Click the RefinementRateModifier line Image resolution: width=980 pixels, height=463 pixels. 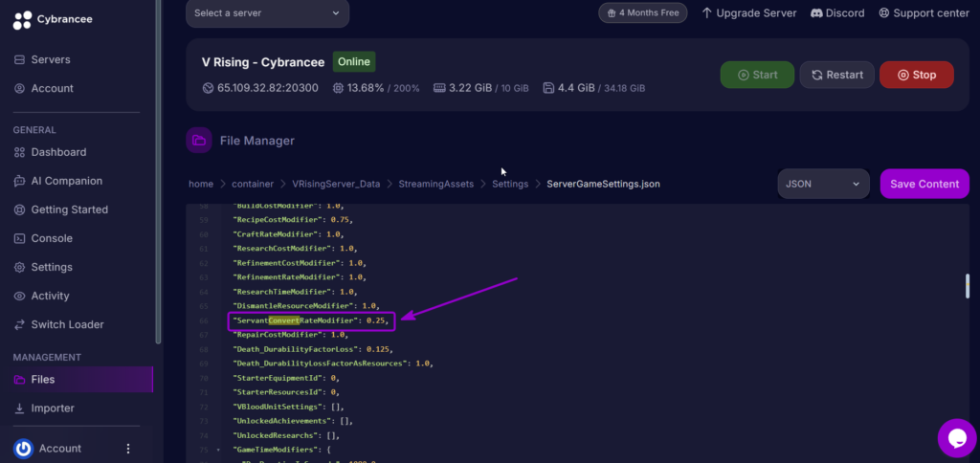[300, 277]
